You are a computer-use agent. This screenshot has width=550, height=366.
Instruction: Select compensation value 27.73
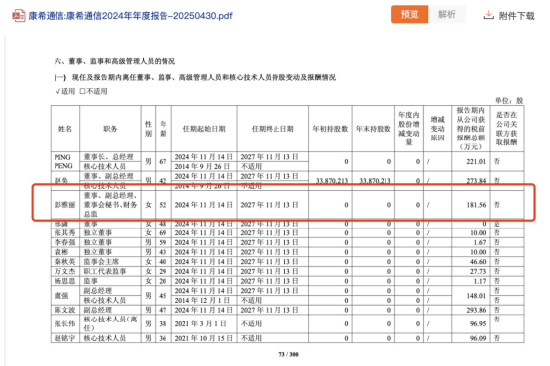478,271
